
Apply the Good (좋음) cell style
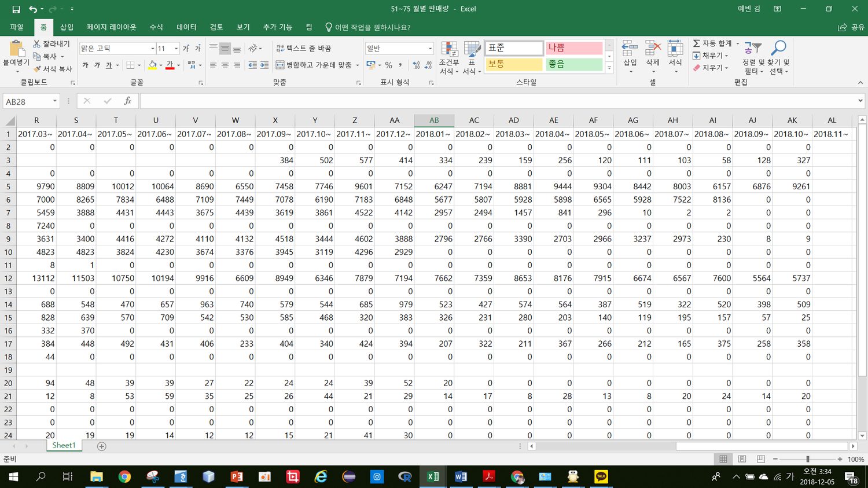pyautogui.click(x=573, y=64)
